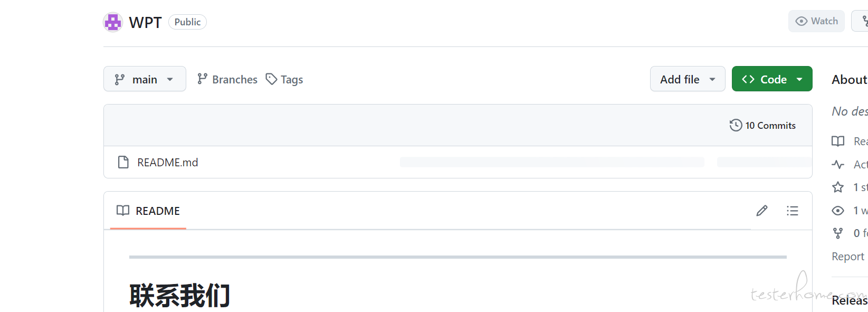Click the watchers eye icon in sidebar
Viewport: 868px width, 312px height.
838,211
